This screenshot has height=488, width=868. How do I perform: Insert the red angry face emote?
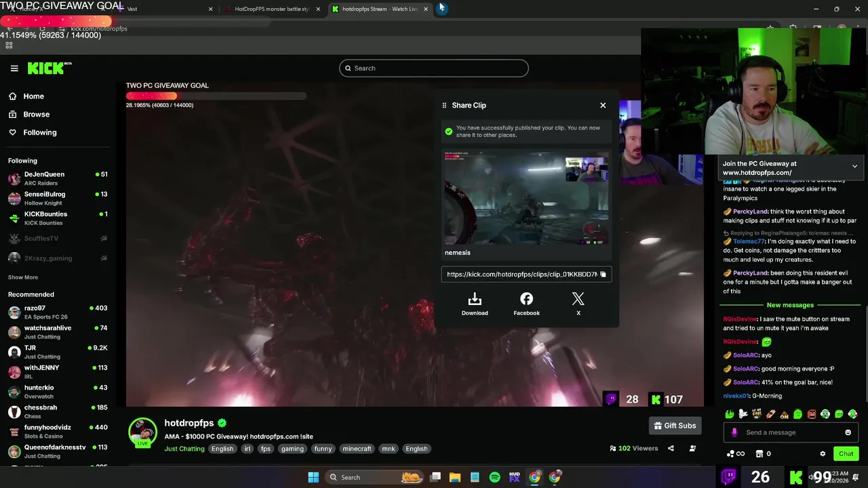tap(812, 414)
